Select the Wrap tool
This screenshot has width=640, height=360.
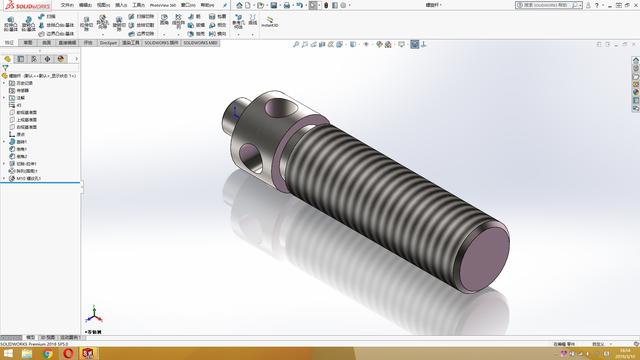pos(217,16)
